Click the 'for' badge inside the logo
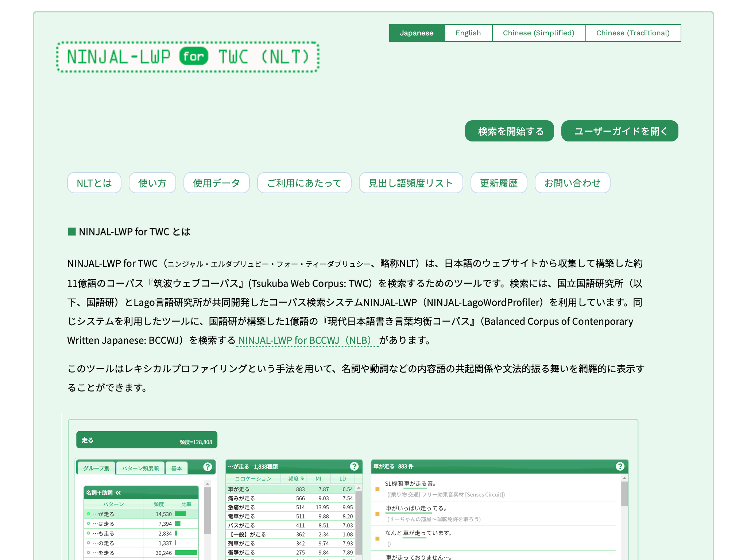Image resolution: width=747 pixels, height=560 pixels. pos(194,56)
